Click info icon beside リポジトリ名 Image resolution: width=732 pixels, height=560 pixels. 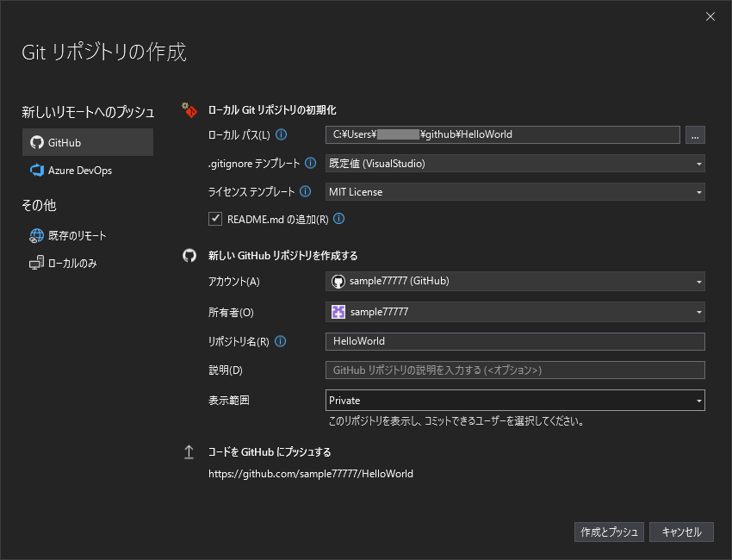click(280, 341)
